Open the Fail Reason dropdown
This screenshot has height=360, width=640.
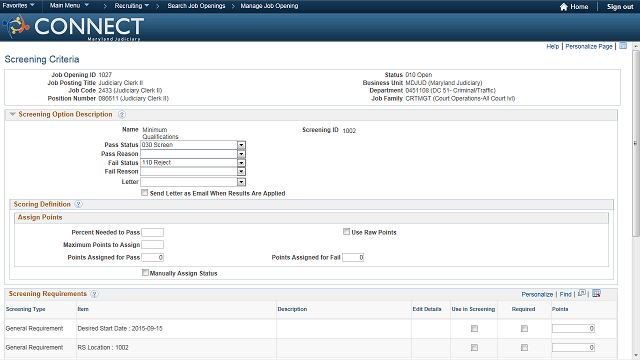[193, 172]
